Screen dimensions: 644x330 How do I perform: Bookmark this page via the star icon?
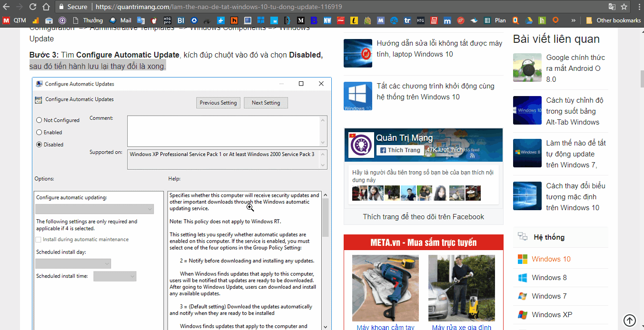(x=624, y=7)
